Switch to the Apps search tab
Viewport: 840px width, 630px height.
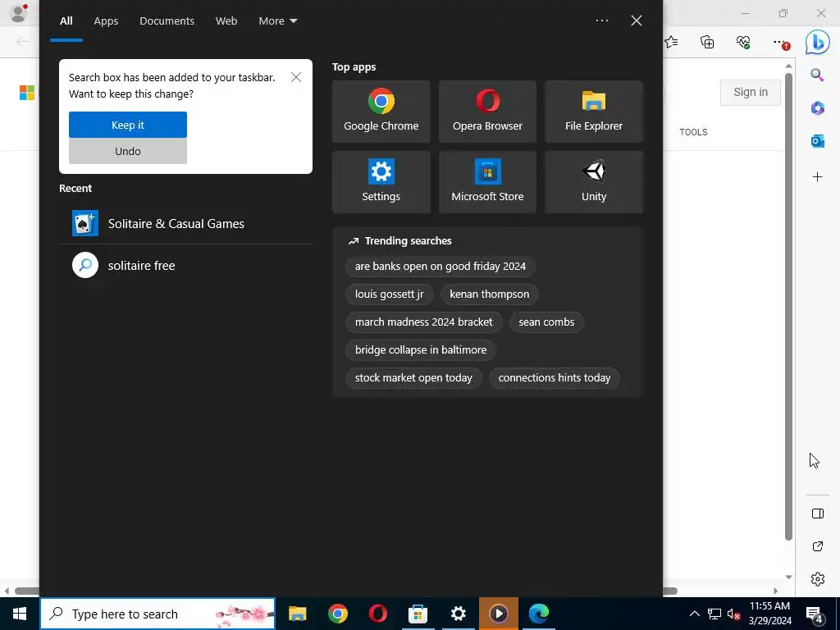106,21
